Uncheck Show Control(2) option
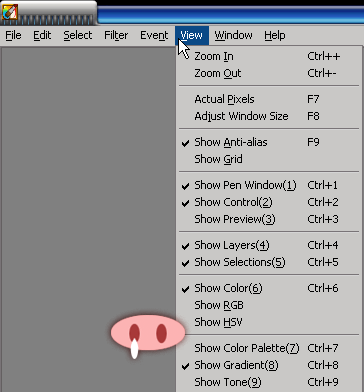The width and height of the screenshot is (364, 392). click(x=269, y=202)
